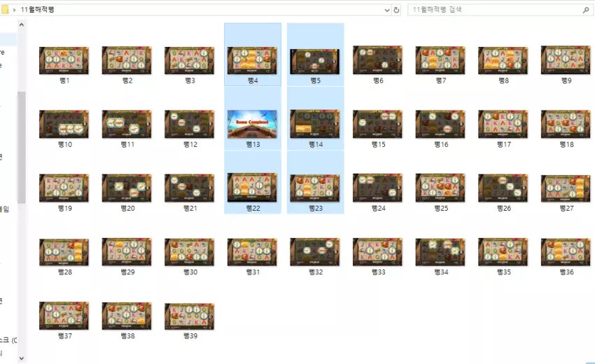
Task: Click the navigation pane scrollbar thumb
Action: click(x=21, y=147)
